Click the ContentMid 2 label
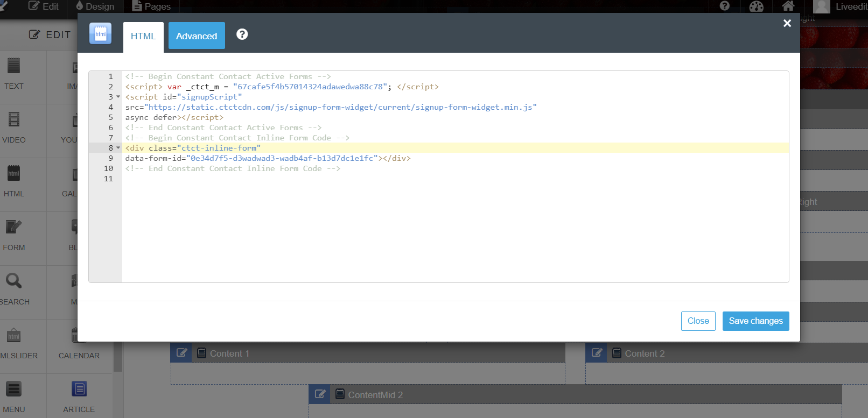The image size is (868, 418). [375, 395]
